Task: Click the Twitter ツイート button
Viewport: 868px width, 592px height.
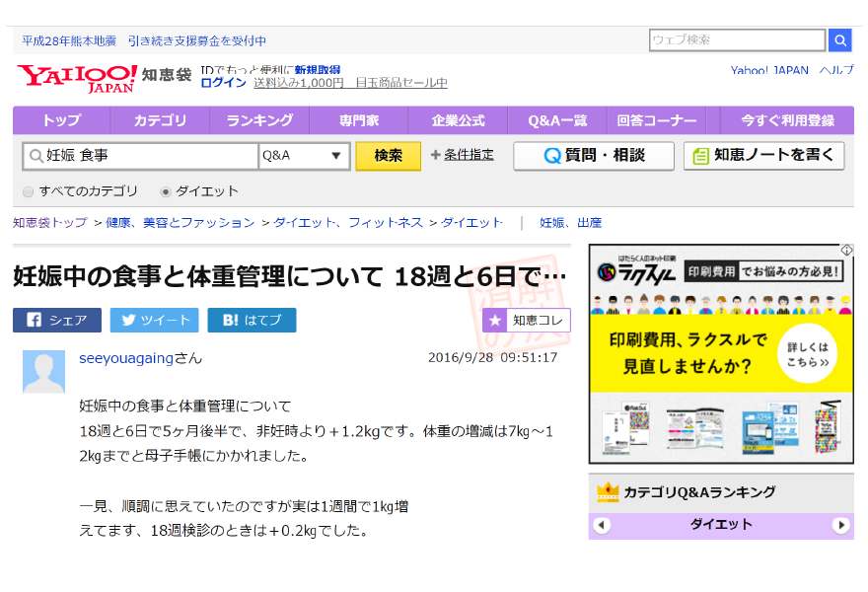Action: pos(154,320)
